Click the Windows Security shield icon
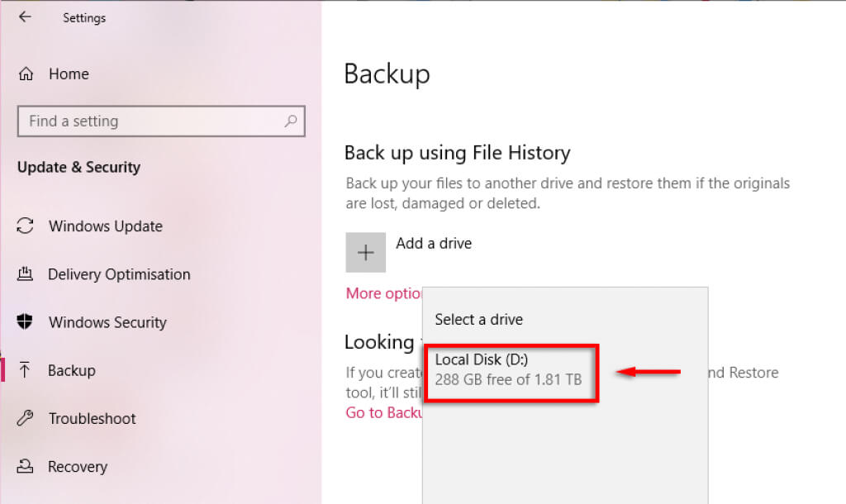 (26, 321)
